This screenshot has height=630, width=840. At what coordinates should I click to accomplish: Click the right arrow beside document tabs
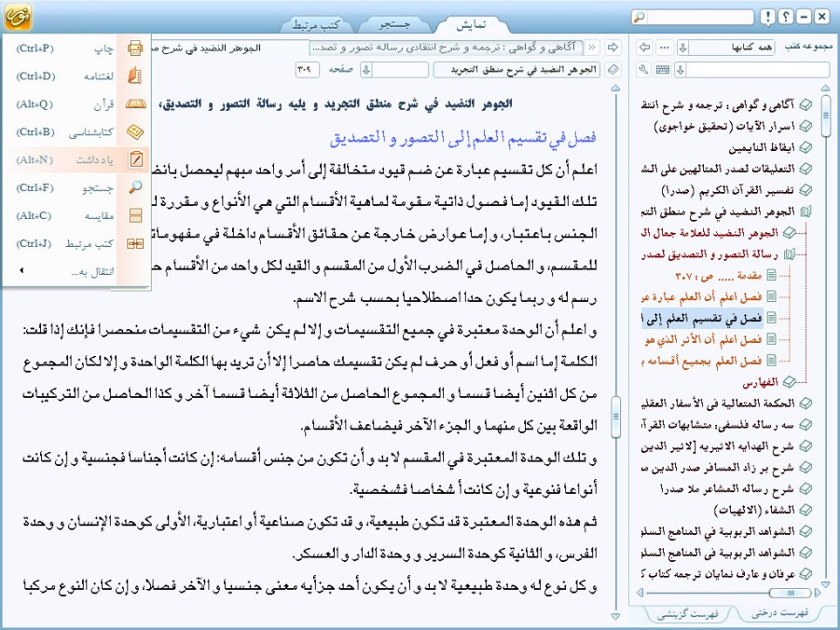(613, 48)
